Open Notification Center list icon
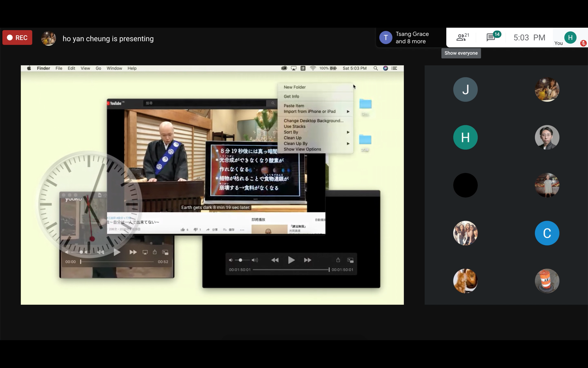Screen dimensions: 588x368 394,68
